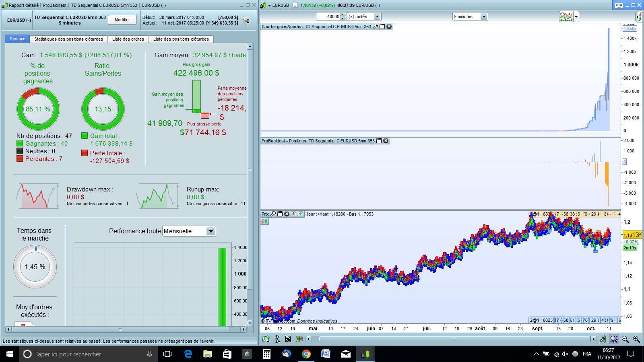Click the green up-arrow icon in Prix header
The width and height of the screenshot is (644, 362).
[300, 214]
